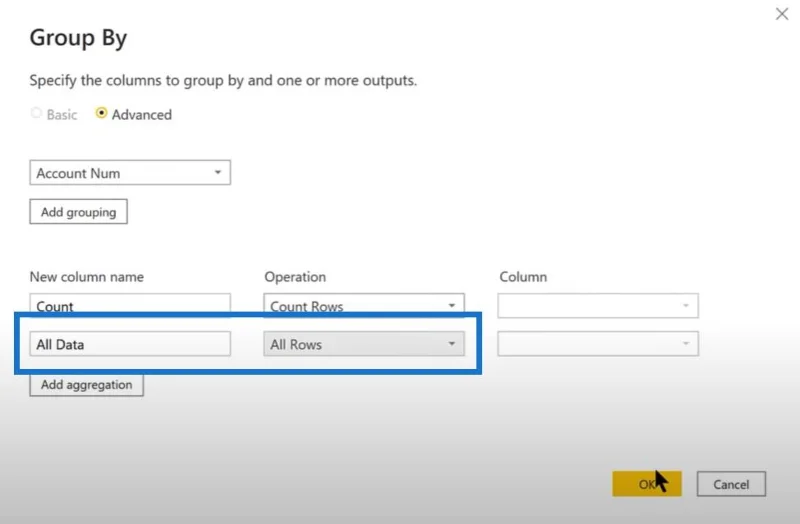800x524 pixels.
Task: Open the Account Num grouping dropdown
Action: pyautogui.click(x=130, y=172)
